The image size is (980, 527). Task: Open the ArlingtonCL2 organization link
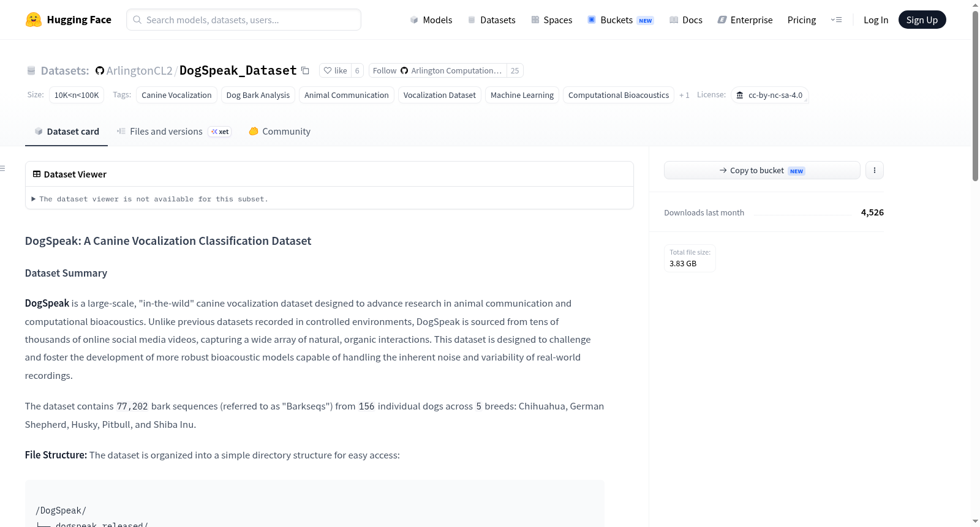pos(134,71)
